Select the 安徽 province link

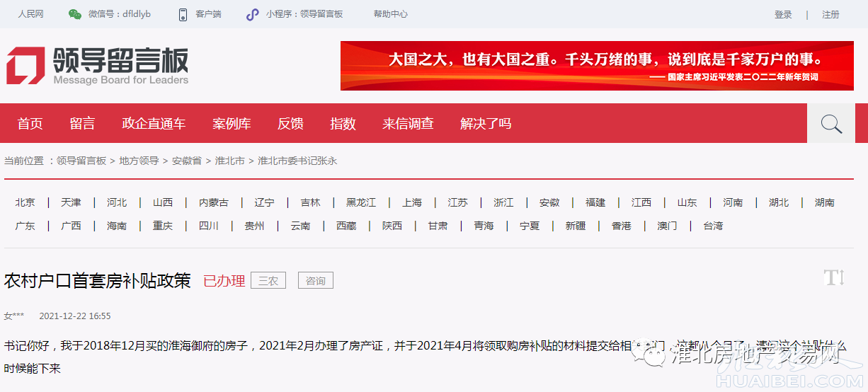pos(549,202)
